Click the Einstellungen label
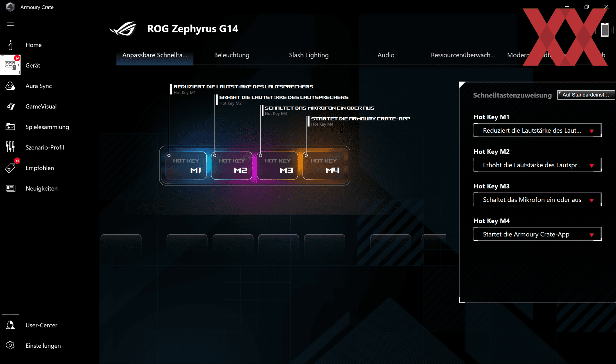 (x=43, y=346)
